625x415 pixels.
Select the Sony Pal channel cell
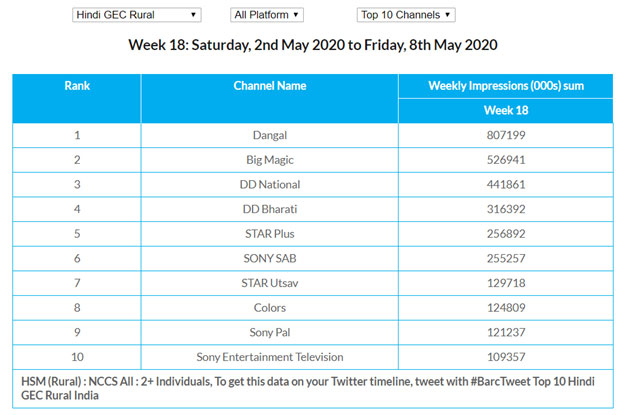pos(269,332)
